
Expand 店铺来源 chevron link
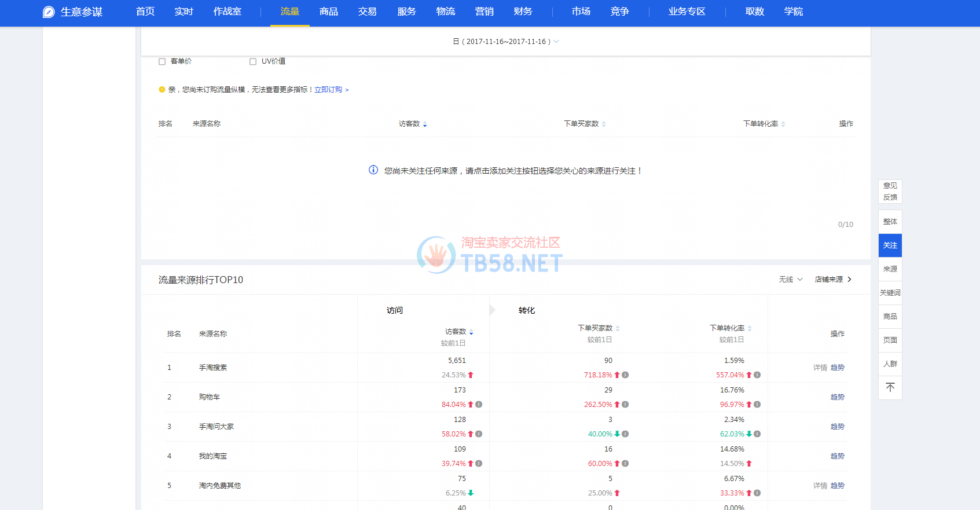click(833, 280)
